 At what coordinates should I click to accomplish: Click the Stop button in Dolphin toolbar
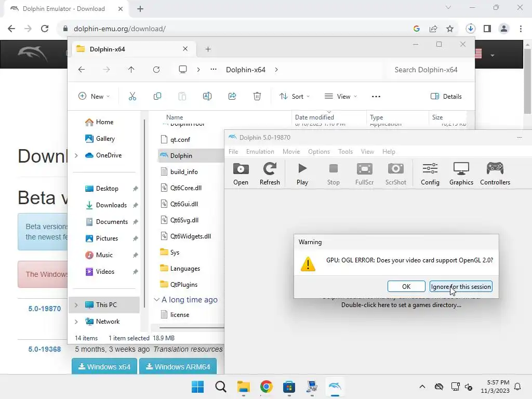point(333,174)
